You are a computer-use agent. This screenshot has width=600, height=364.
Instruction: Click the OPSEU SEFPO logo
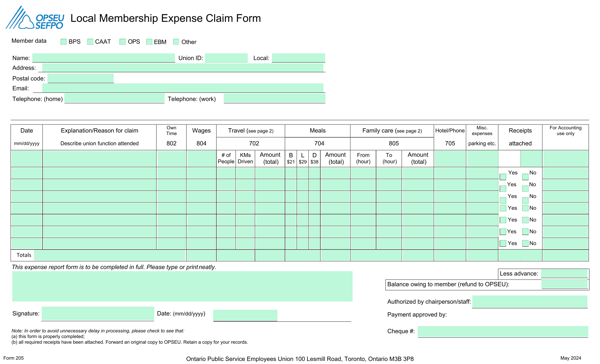click(35, 18)
